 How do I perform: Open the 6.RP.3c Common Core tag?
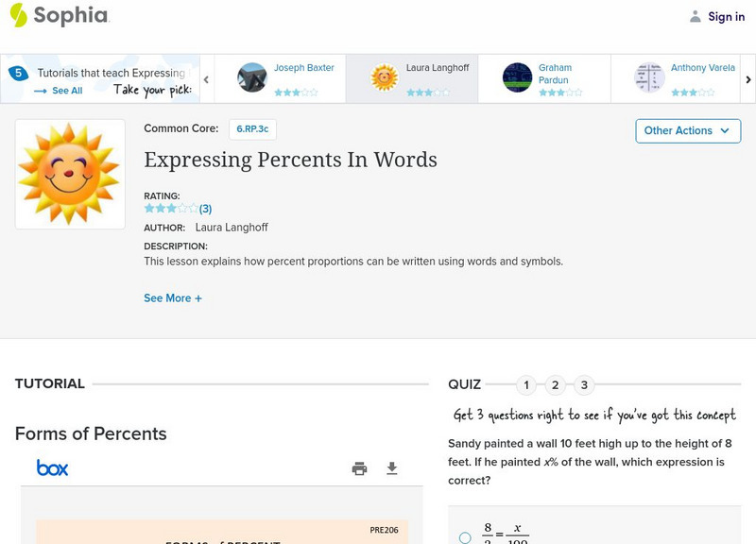click(252, 129)
